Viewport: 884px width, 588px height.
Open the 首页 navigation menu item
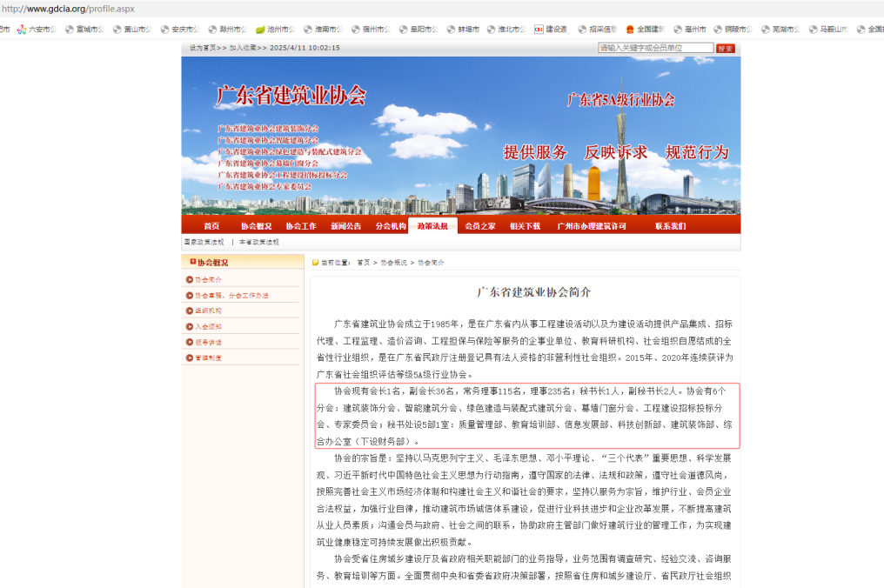tap(211, 226)
